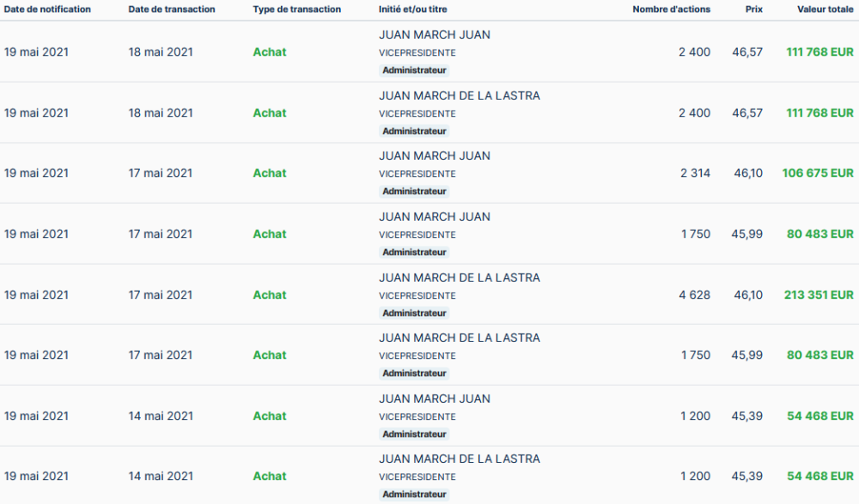Image resolution: width=859 pixels, height=504 pixels.
Task: Open JUAN MARCH DE LA LASTRA in 213 351 EUR row
Action: coord(460,277)
